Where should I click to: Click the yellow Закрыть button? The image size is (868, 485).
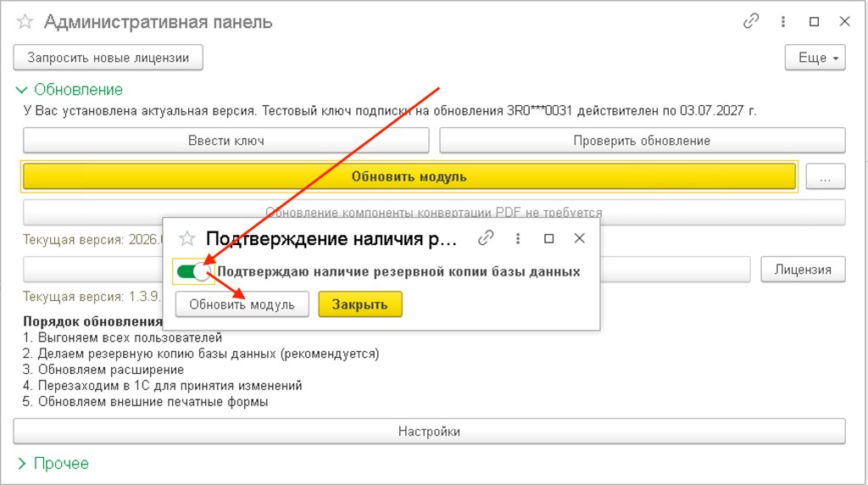point(359,304)
